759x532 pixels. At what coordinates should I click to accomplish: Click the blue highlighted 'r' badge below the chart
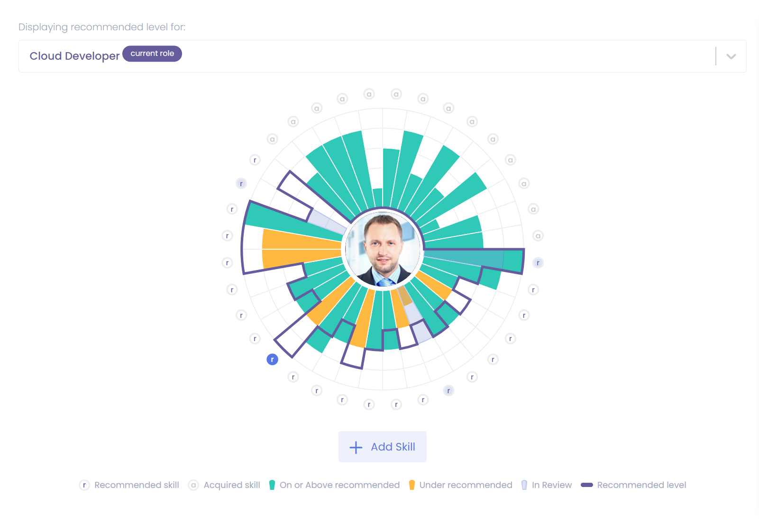click(273, 360)
